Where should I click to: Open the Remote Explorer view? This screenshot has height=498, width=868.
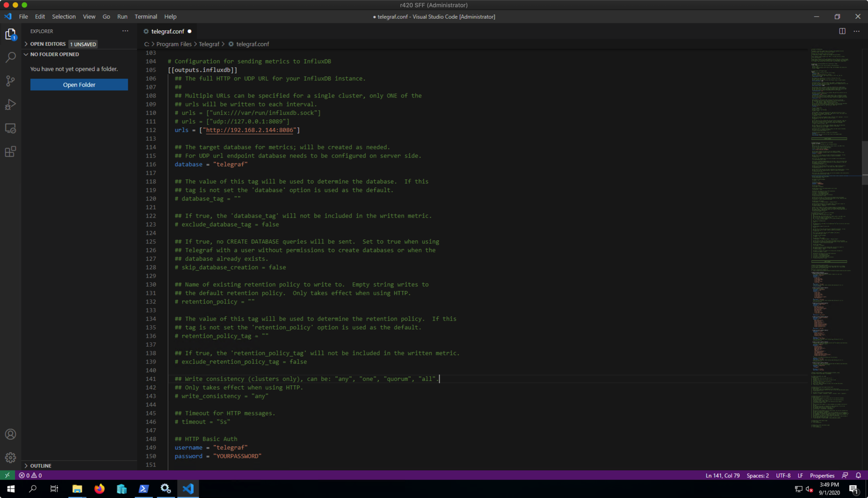point(11,128)
